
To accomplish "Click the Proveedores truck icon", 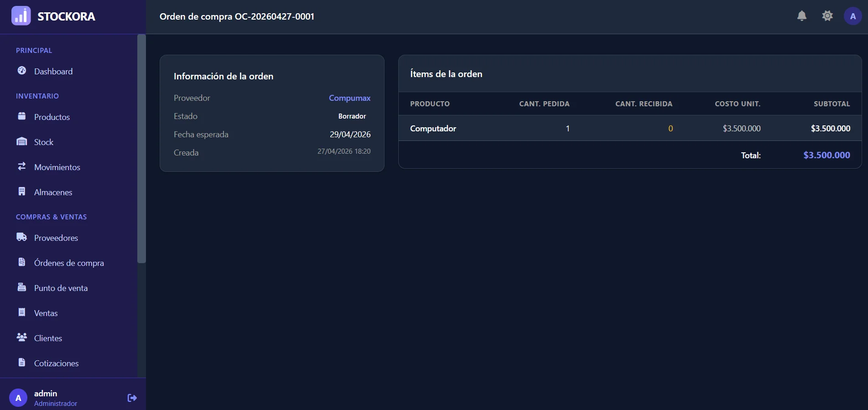I will click(21, 237).
